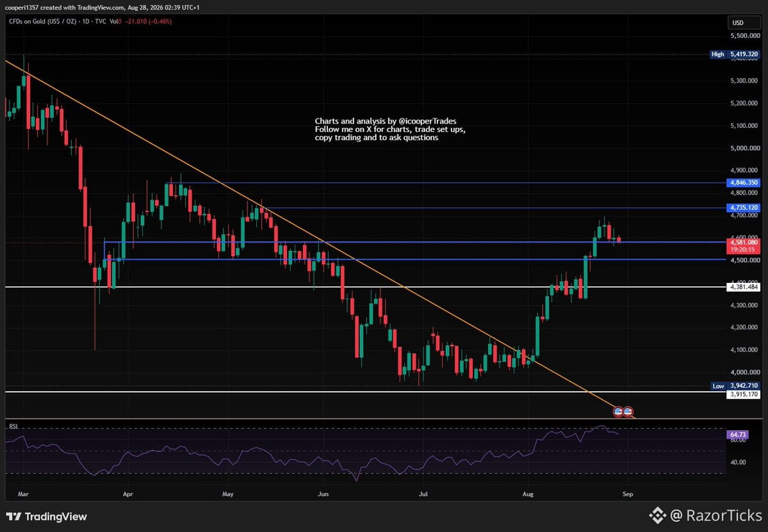Click the 19:20:15 bar countdown timer
This screenshot has height=532, width=768.
[744, 250]
